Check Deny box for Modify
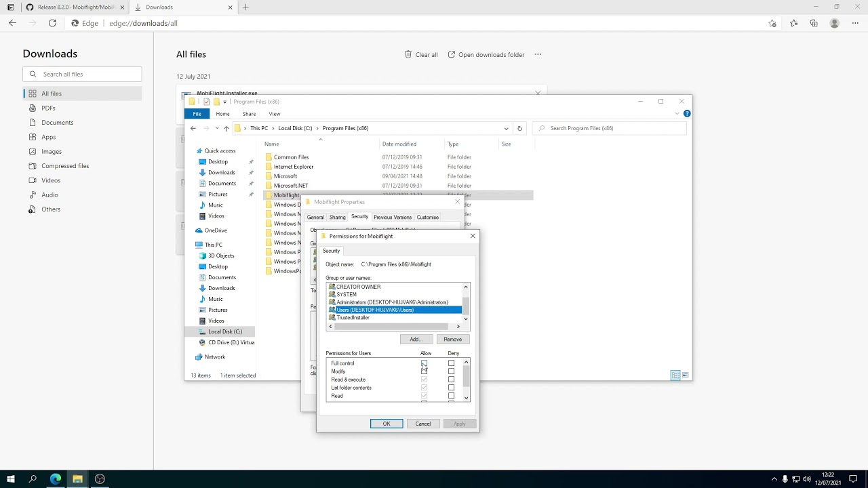This screenshot has height=488, width=868. pyautogui.click(x=451, y=371)
